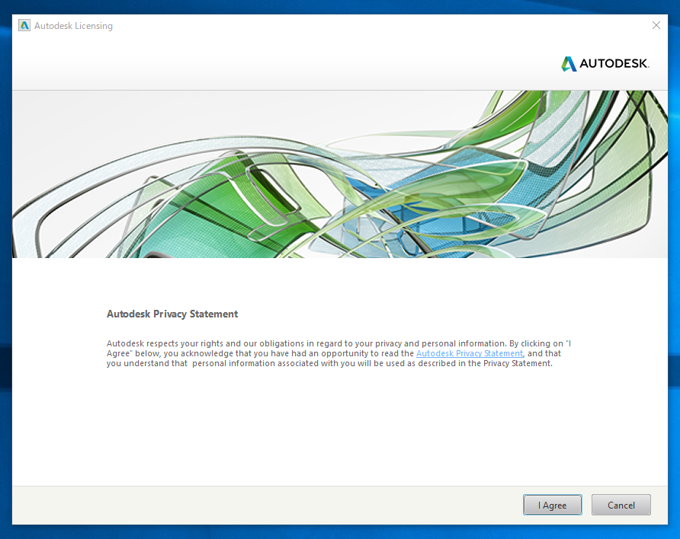The height and width of the screenshot is (539, 680).
Task: Cancel the Autodesk Licensing dialog
Action: [x=621, y=505]
